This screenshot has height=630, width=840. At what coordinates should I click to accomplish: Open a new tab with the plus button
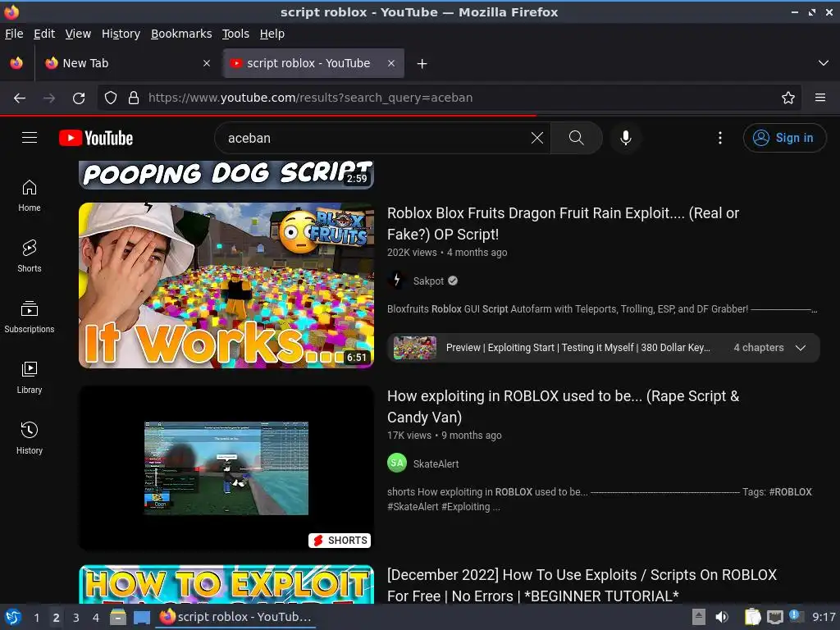(x=422, y=64)
